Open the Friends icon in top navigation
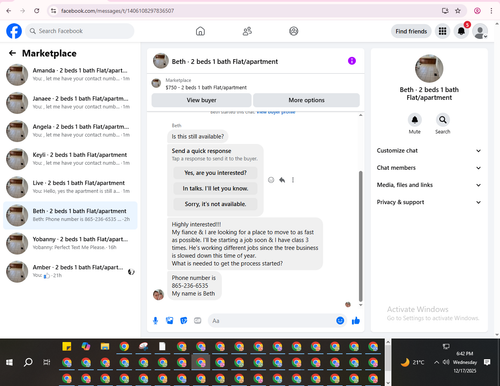500x386 pixels. [x=247, y=31]
